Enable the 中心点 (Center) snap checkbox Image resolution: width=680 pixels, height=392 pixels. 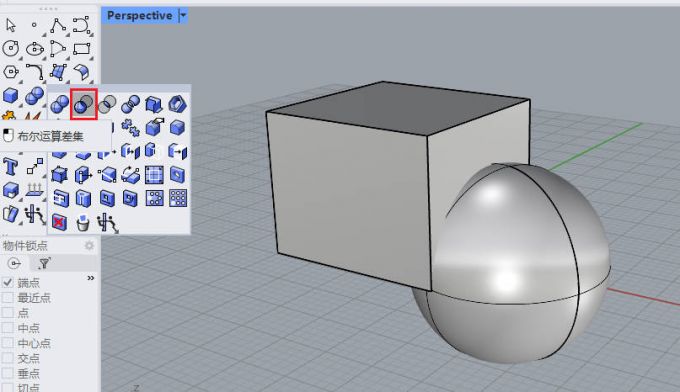pyautogui.click(x=8, y=343)
